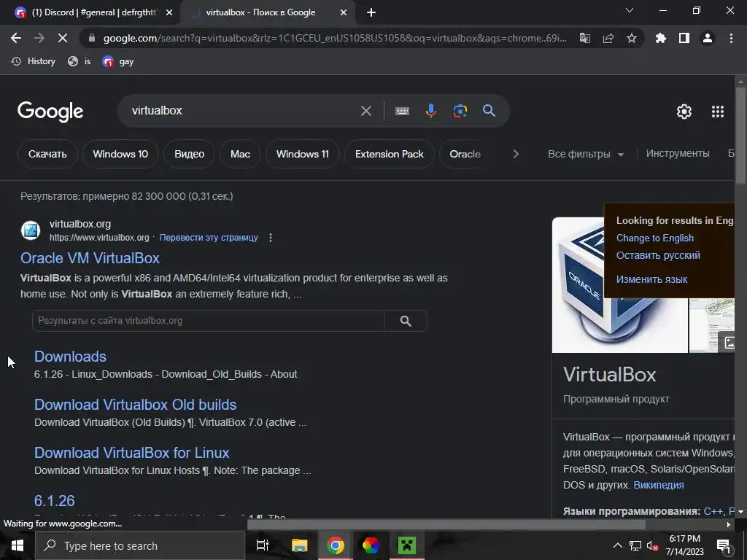Open the Инструменты search tools
The width and height of the screenshot is (747, 560).
(678, 153)
